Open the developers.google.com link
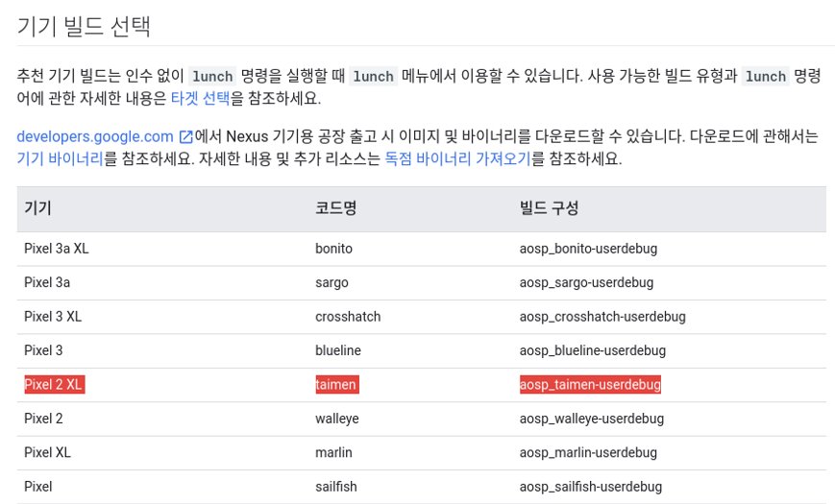The height and width of the screenshot is (504, 835). (95, 136)
